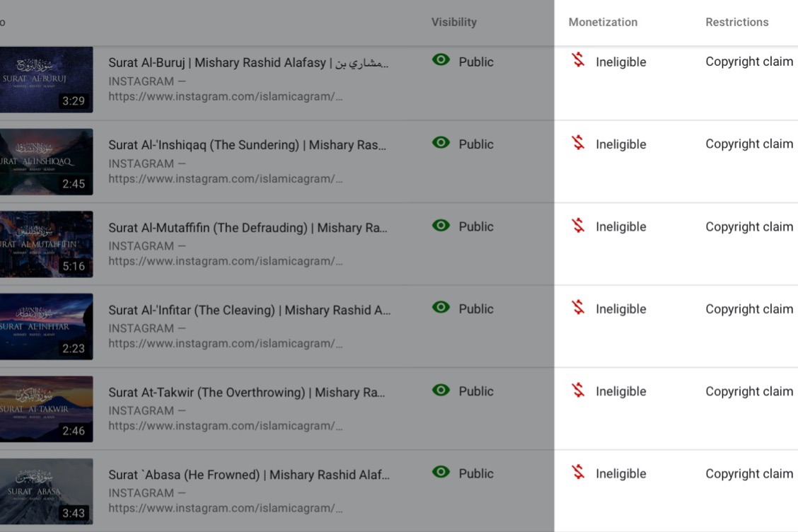Click the Public visibility label for Surat Al-'Infitar
Viewport: 798px width, 532px height.
tap(475, 309)
